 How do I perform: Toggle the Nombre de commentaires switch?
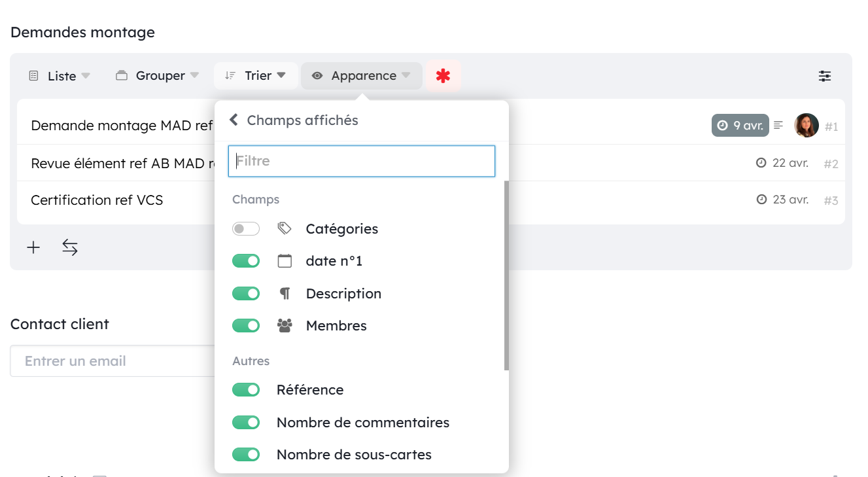[x=246, y=423]
